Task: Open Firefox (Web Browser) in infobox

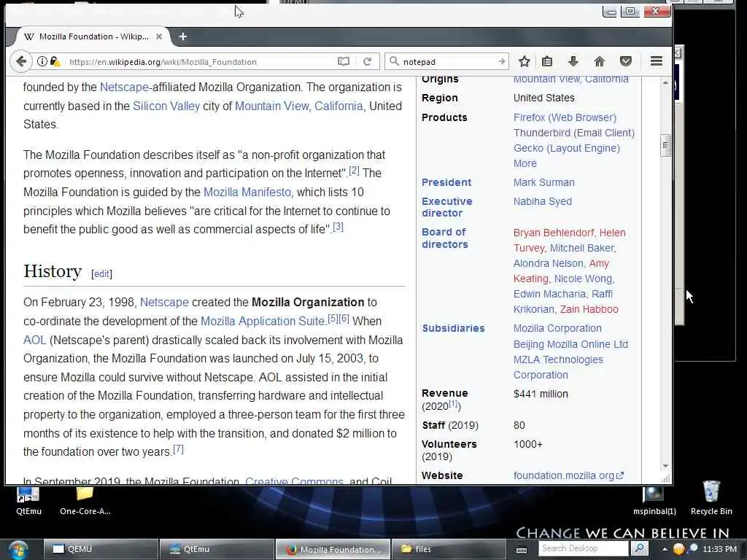Action: pos(565,117)
